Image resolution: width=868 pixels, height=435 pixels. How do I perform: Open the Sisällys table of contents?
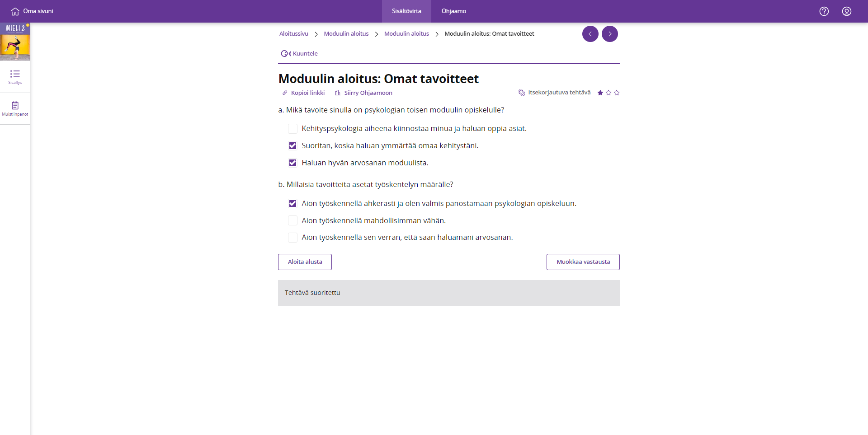(15, 77)
